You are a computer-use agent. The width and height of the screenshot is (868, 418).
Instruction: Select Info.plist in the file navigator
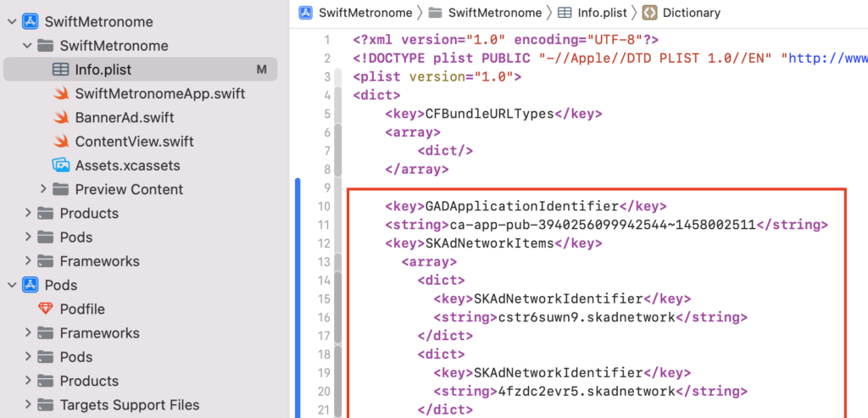[x=140, y=70]
